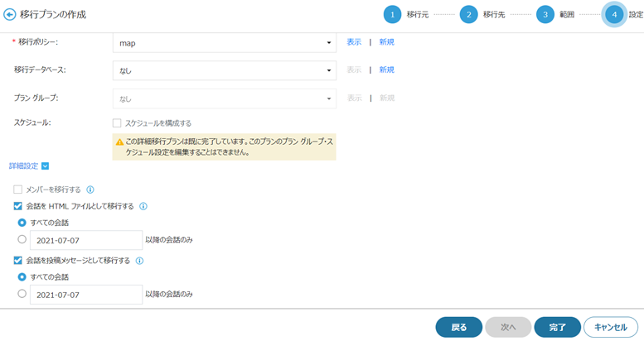This screenshot has height=341, width=644.
Task: Open the 移行データベース dropdown
Action: point(225,70)
